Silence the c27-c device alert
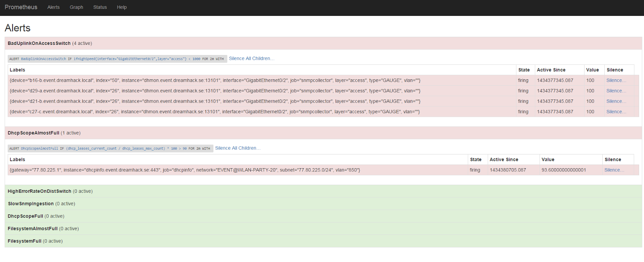Viewport: 644px width, 262px height. (x=616, y=112)
